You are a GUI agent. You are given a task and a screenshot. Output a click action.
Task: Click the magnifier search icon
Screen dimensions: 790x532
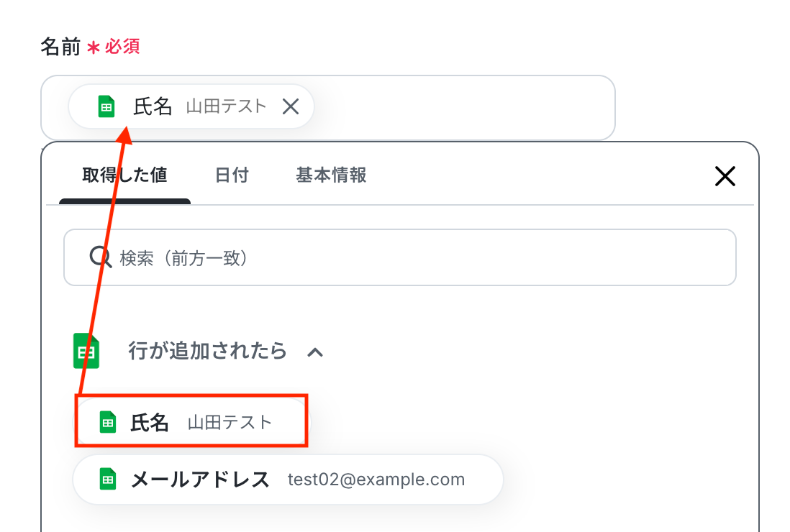tap(100, 257)
